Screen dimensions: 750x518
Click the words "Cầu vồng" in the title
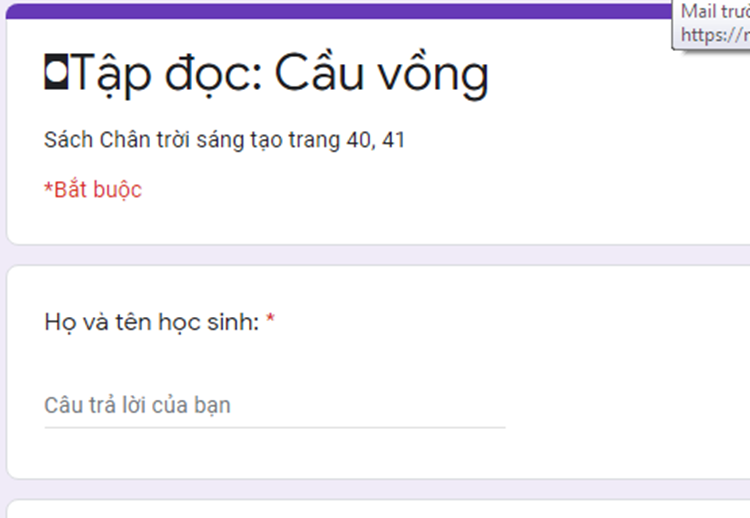click(382, 75)
